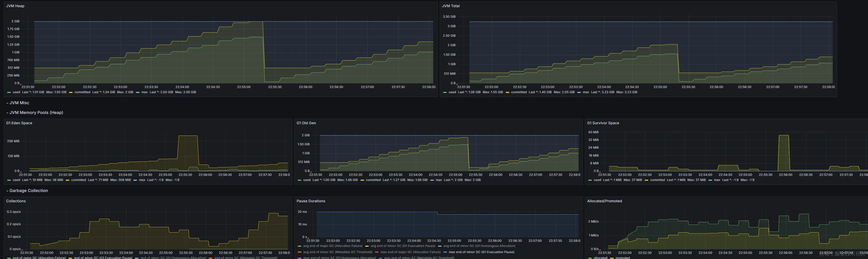
Task: Collapse the Garbage Collection row
Action: tap(27, 191)
